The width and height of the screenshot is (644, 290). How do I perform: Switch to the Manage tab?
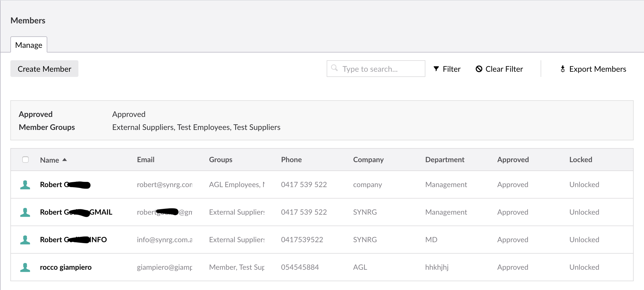29,45
